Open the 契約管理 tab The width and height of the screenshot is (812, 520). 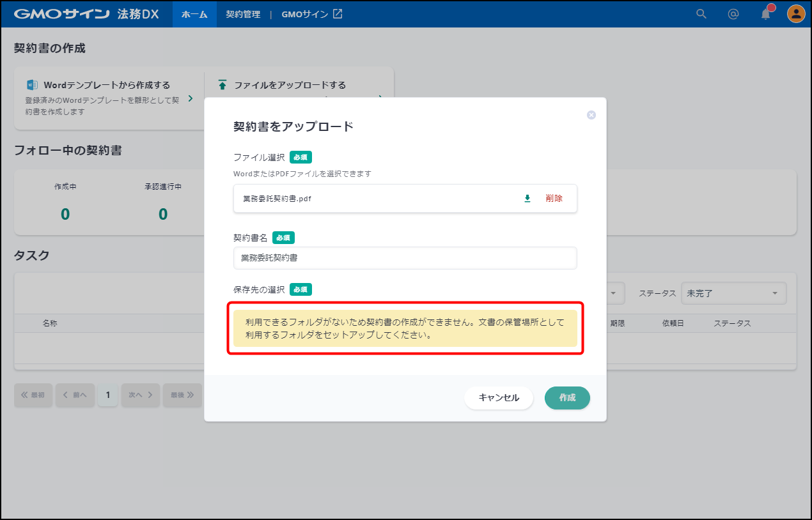click(x=243, y=14)
